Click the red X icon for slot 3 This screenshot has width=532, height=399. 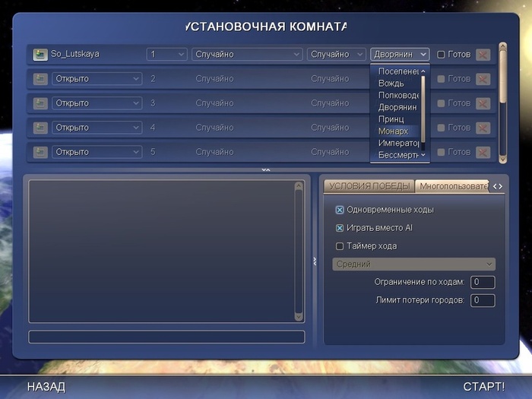(x=483, y=103)
